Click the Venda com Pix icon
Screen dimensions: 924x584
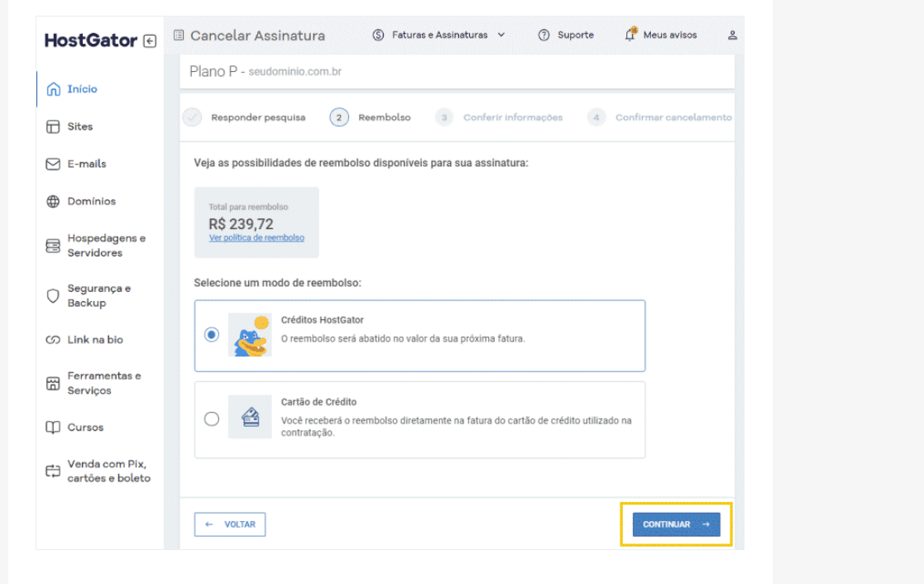tap(53, 471)
